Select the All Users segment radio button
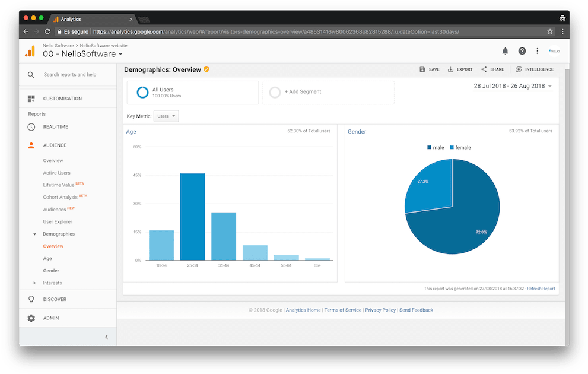 (x=142, y=93)
